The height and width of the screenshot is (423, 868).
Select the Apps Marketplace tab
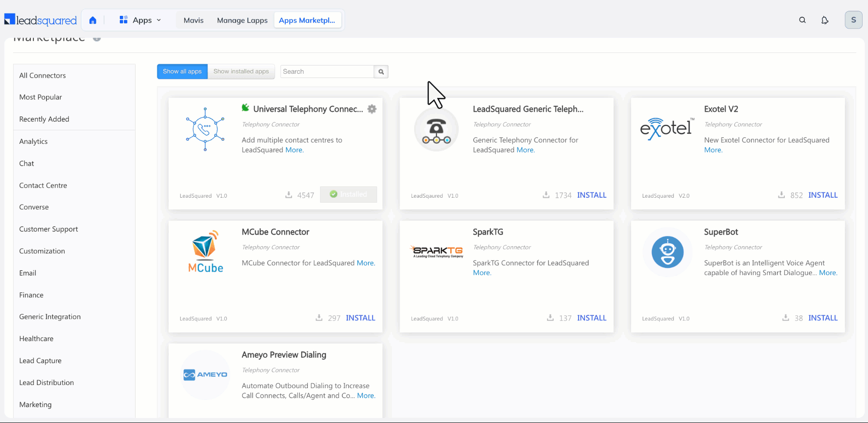[x=307, y=20]
